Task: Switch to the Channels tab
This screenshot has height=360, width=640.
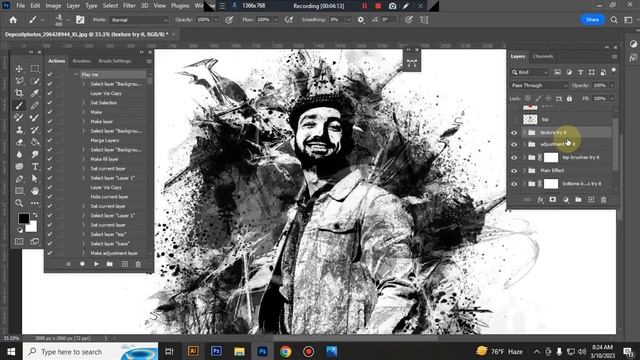Action: [543, 56]
